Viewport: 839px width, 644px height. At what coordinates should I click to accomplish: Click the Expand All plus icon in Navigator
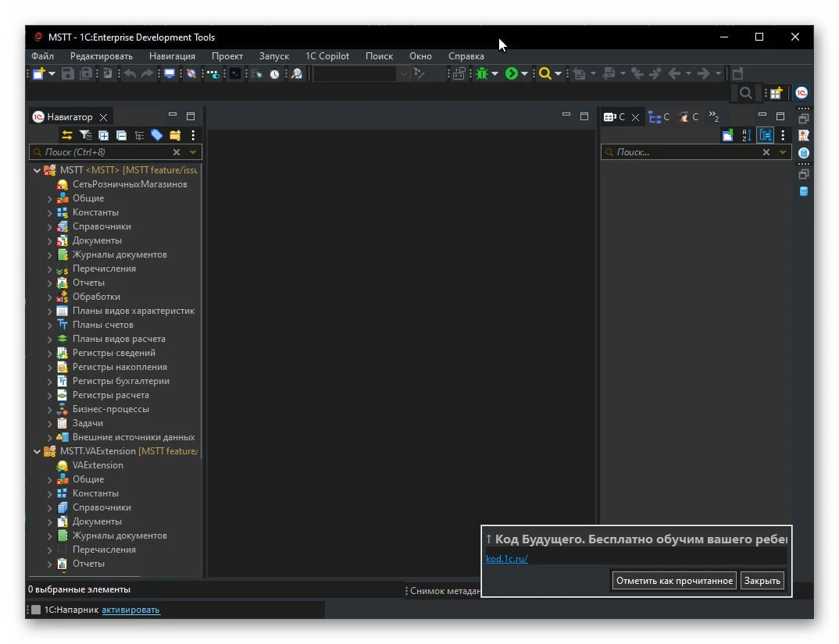pos(103,135)
